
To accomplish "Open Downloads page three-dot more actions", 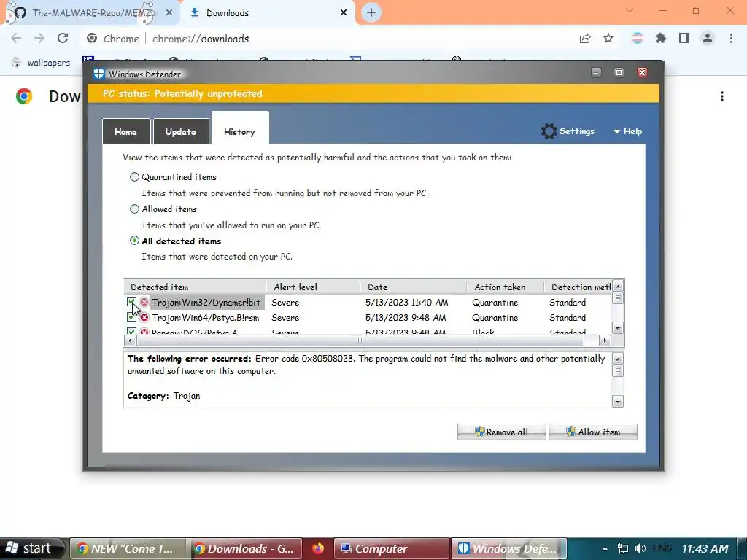I will click(722, 97).
